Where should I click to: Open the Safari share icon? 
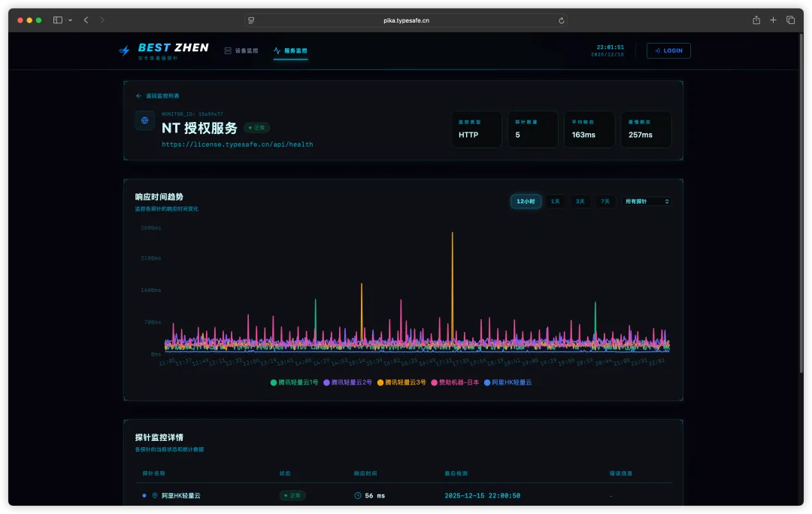point(756,20)
